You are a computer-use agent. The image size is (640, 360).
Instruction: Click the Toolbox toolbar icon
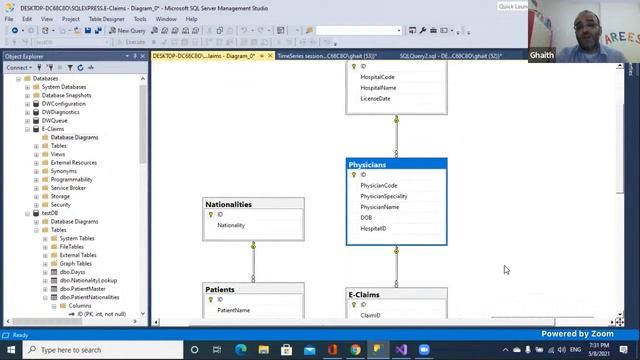pyautogui.click(x=433, y=31)
